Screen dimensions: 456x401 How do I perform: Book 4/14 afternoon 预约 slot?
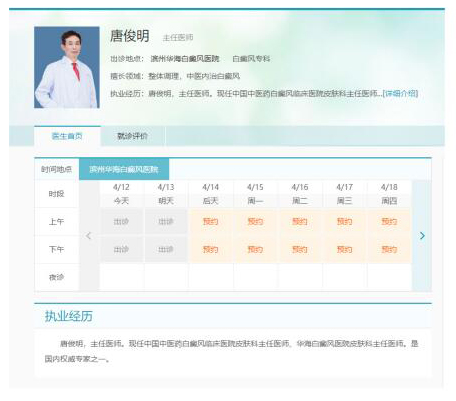(x=211, y=249)
